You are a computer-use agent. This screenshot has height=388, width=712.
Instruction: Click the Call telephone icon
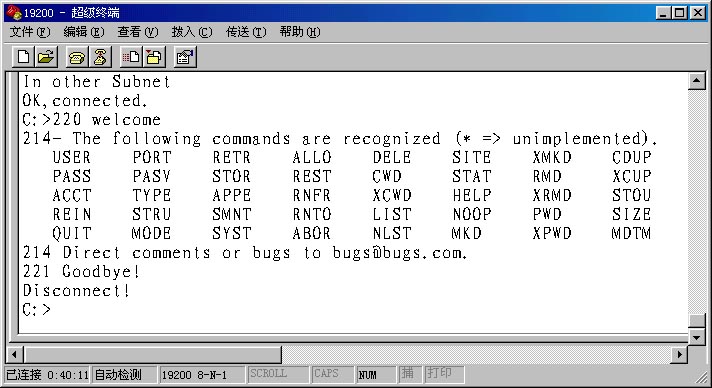[x=76, y=57]
